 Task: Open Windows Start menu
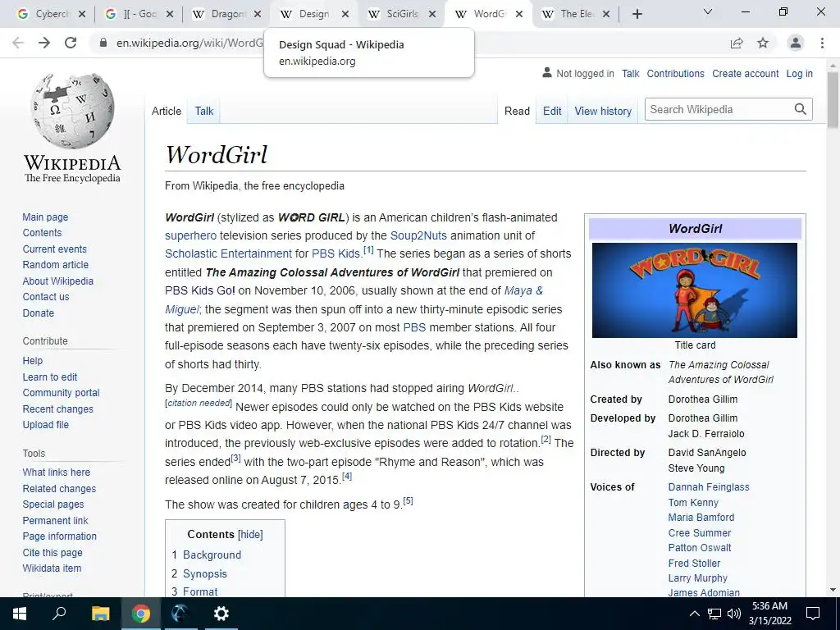pos(20,614)
